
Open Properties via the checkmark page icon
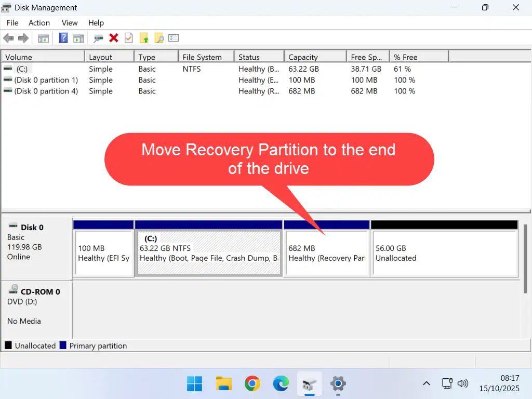[x=129, y=38]
